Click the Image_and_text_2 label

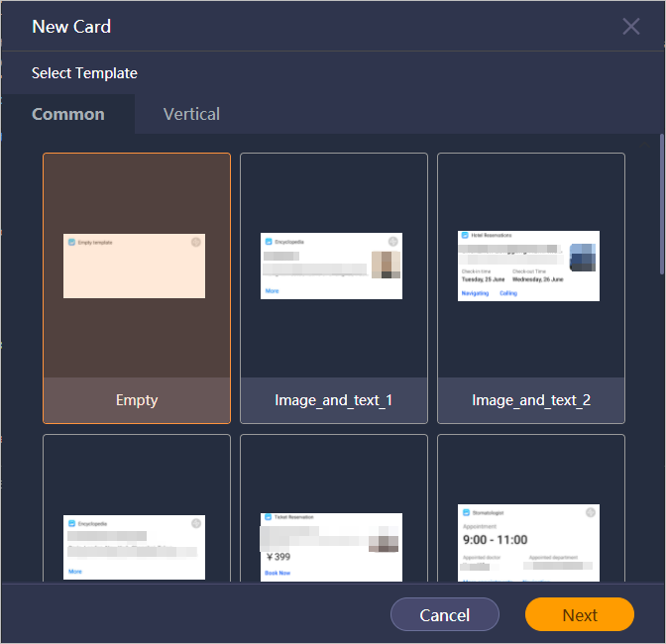pos(531,400)
